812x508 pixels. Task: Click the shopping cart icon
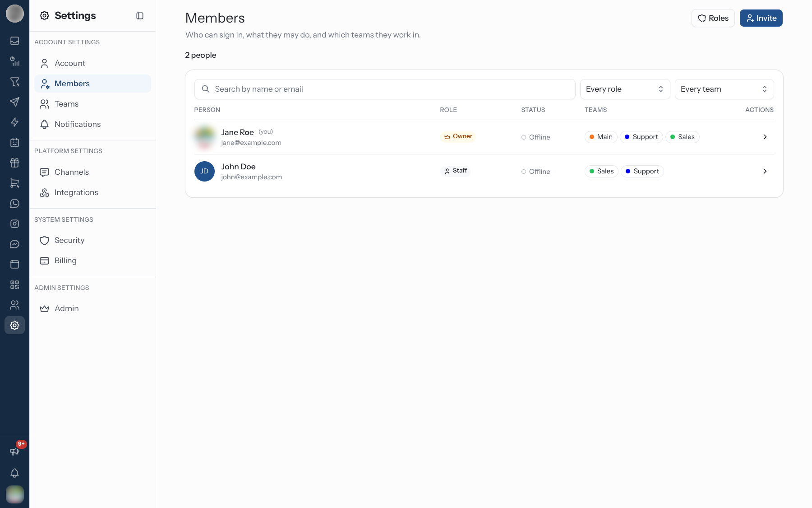click(x=14, y=183)
